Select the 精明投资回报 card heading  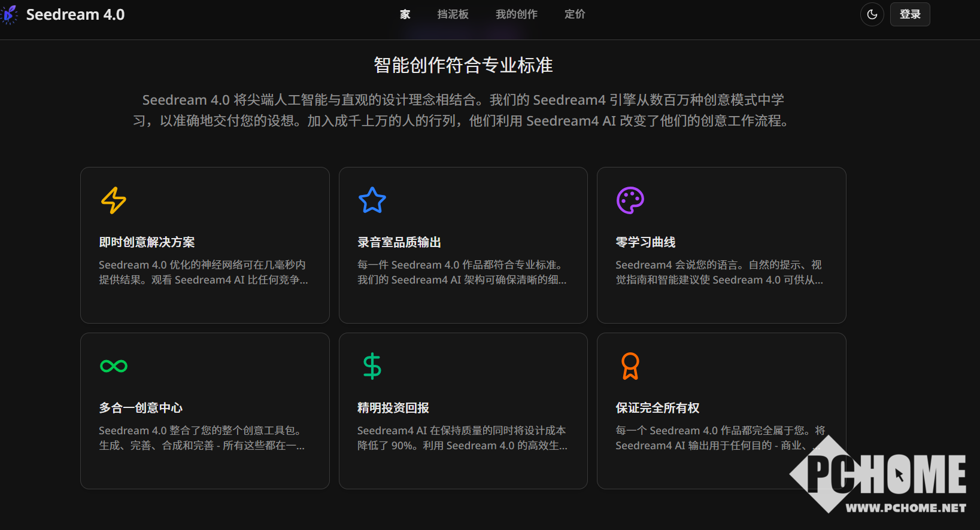tap(393, 408)
